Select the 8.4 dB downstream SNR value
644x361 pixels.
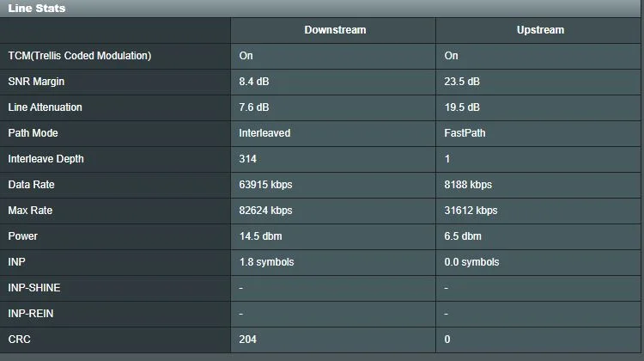click(254, 82)
